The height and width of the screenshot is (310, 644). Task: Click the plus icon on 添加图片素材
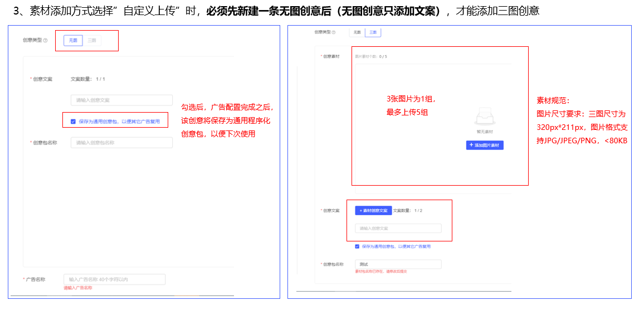471,145
